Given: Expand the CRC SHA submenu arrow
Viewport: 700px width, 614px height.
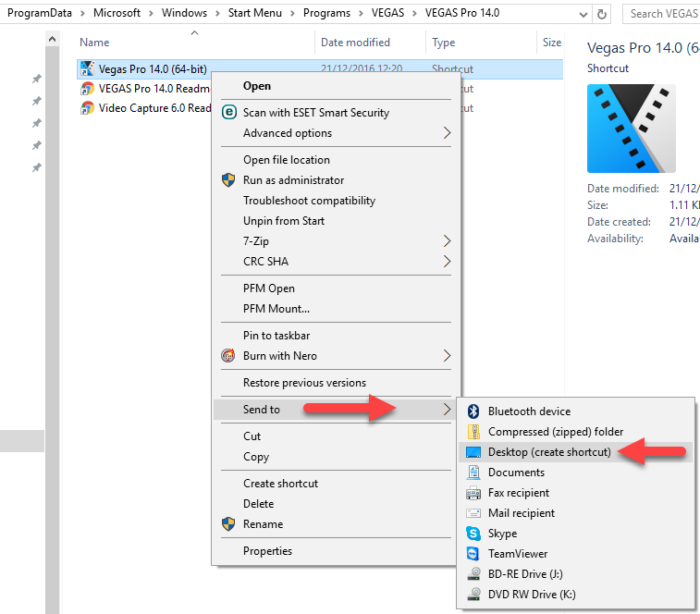Looking at the screenshot, I should [448, 262].
